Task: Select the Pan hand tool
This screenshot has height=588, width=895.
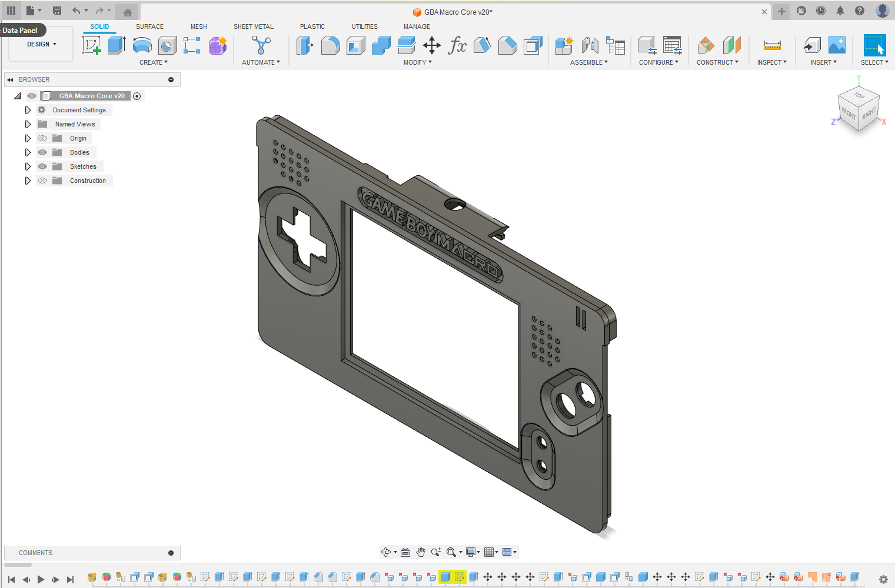Action: pyautogui.click(x=421, y=552)
